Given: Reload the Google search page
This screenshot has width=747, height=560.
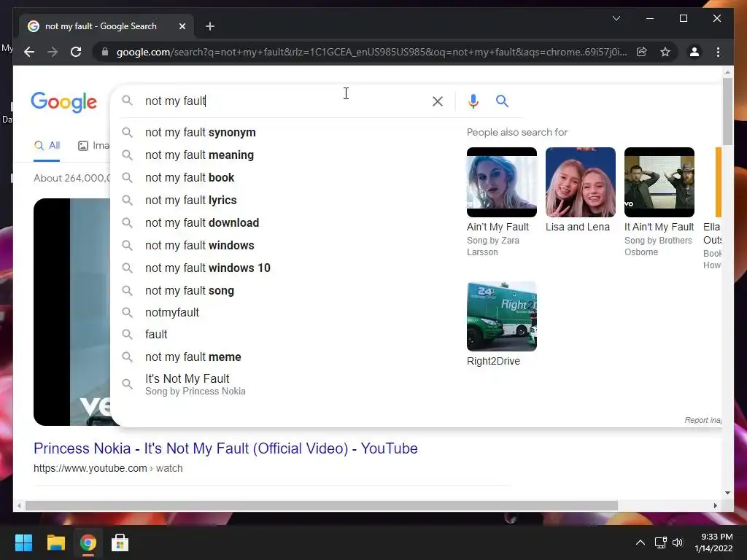Looking at the screenshot, I should (x=76, y=52).
